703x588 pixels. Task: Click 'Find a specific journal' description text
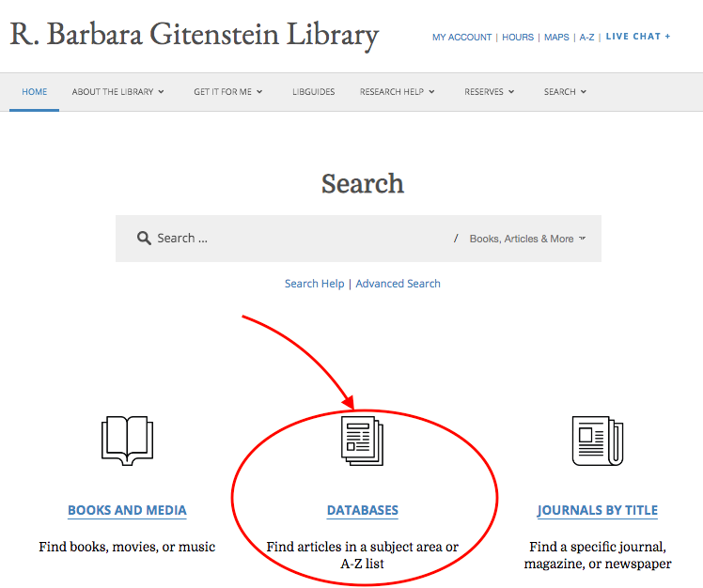point(598,555)
